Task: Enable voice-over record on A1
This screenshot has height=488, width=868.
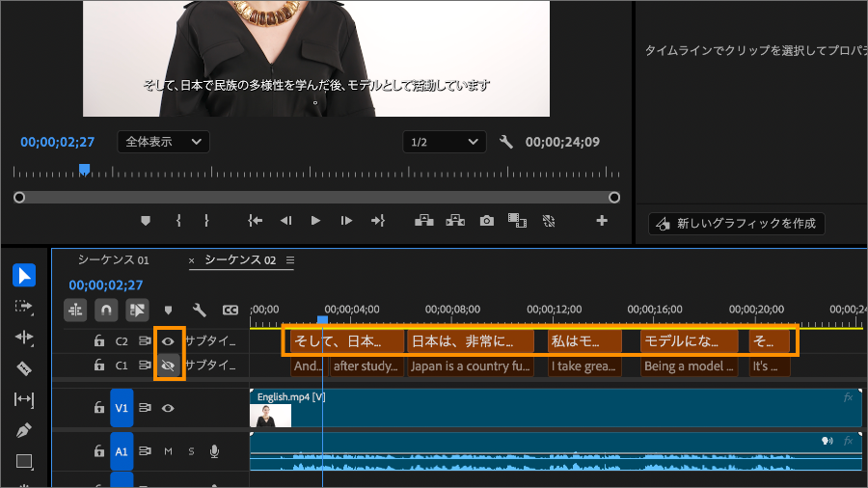Action: coord(214,451)
